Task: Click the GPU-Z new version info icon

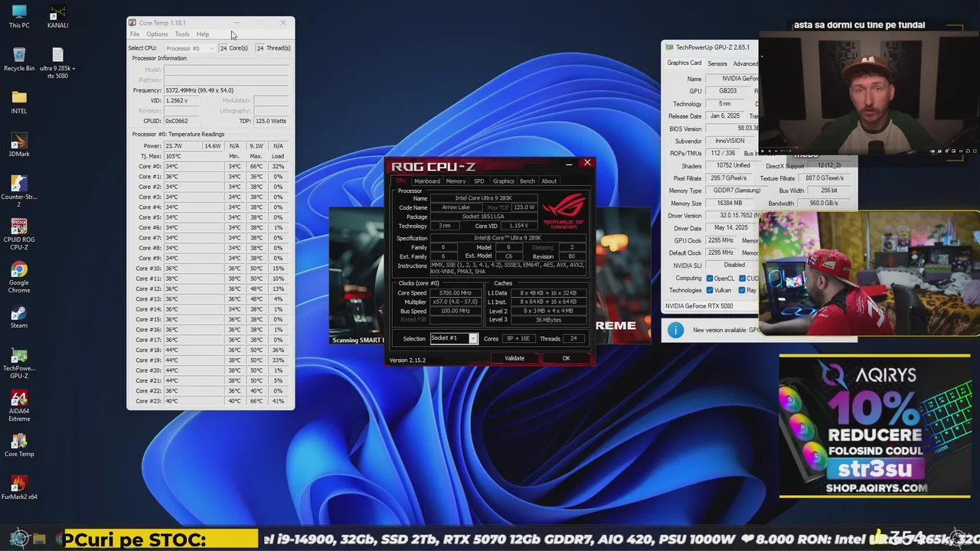Action: pos(675,330)
